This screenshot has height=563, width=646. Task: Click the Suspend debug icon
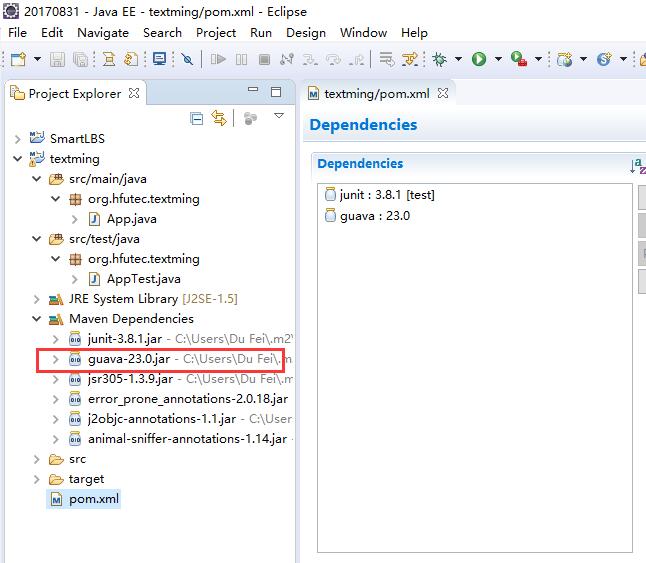[241, 60]
